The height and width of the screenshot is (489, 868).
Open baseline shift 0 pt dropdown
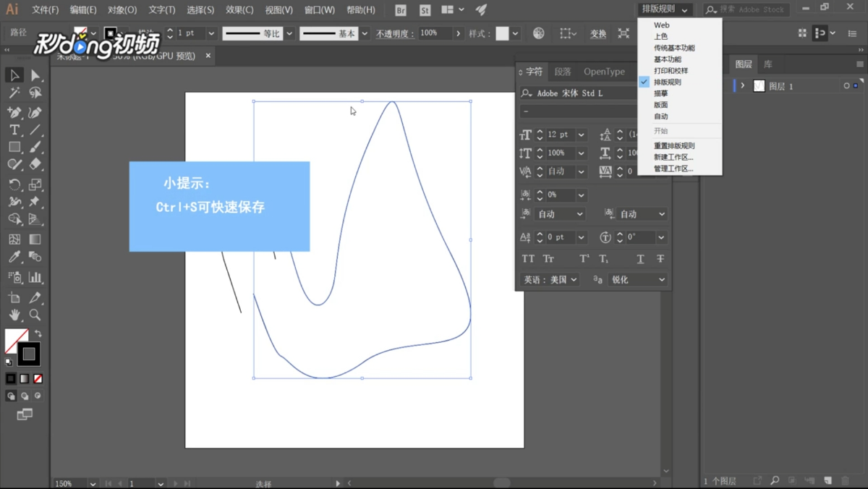point(581,237)
